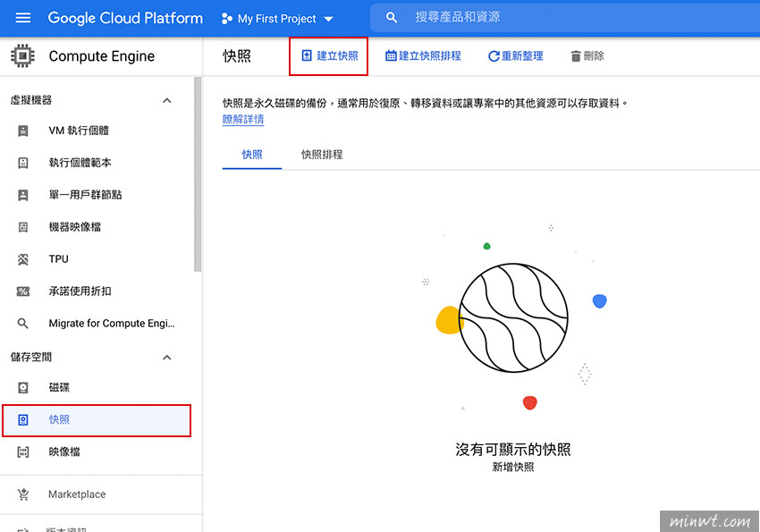Viewport: 760px width, 532px height.
Task: Click the search magnifier icon in top bar
Action: pos(391,18)
